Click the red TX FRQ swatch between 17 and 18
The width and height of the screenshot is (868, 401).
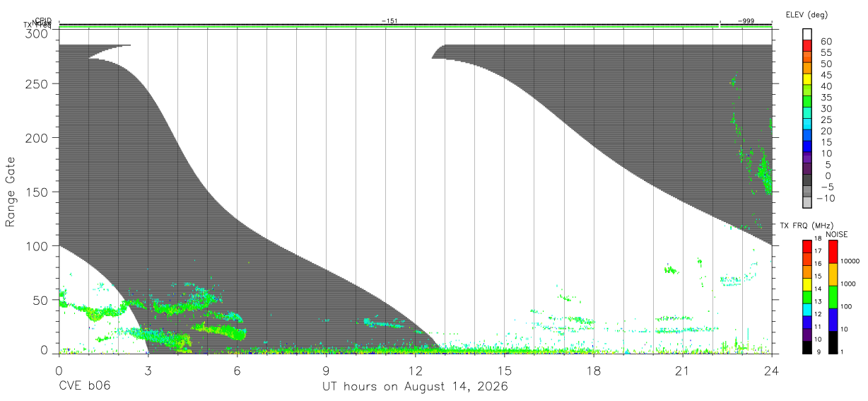[807, 247]
